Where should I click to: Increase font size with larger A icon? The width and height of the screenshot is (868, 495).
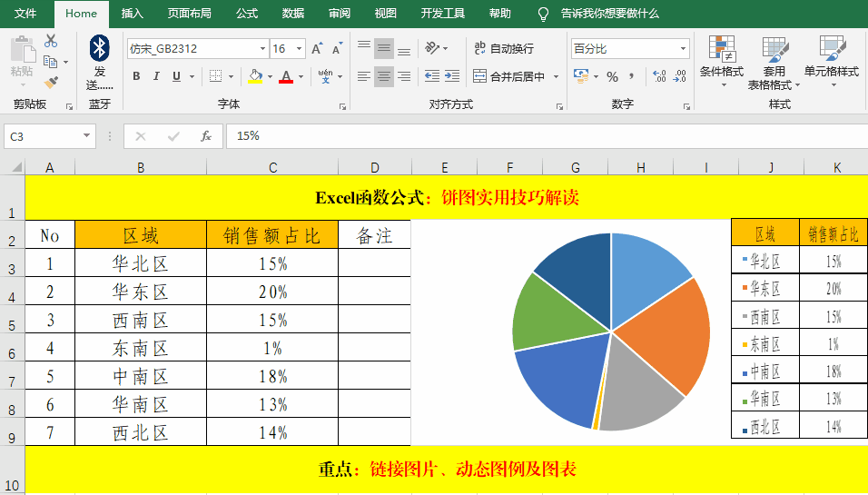coord(317,49)
